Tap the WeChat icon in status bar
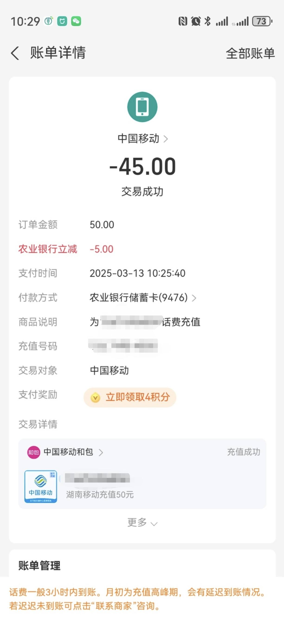The height and width of the screenshot is (644, 284). [76, 21]
